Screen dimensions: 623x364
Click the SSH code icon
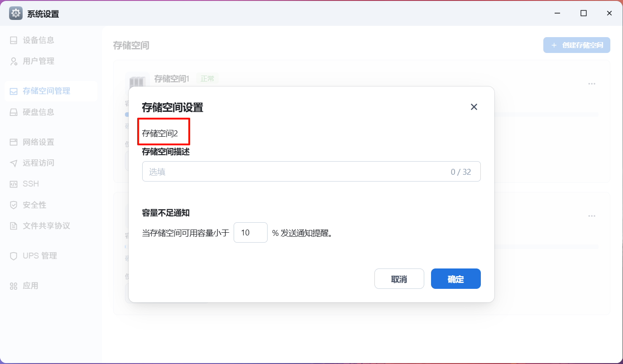[x=14, y=184]
